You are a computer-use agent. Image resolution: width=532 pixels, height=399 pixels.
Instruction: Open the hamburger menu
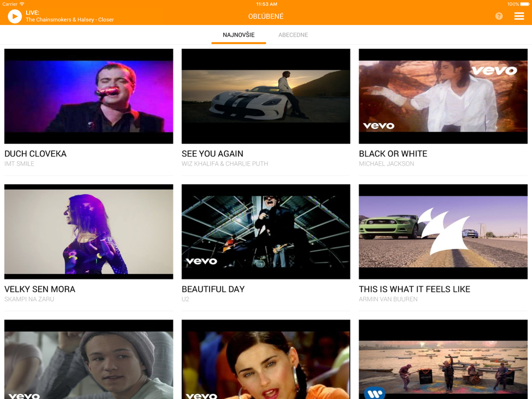point(519,16)
